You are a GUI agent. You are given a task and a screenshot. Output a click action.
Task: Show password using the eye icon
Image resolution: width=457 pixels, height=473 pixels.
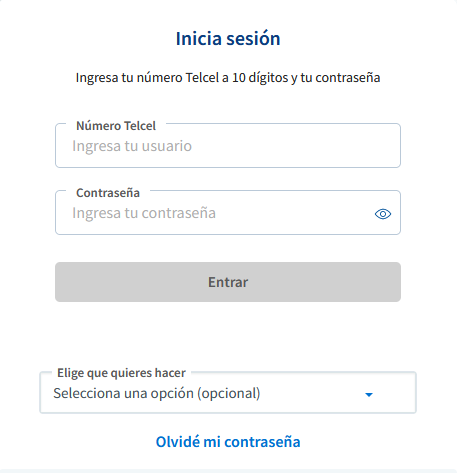[x=383, y=214]
